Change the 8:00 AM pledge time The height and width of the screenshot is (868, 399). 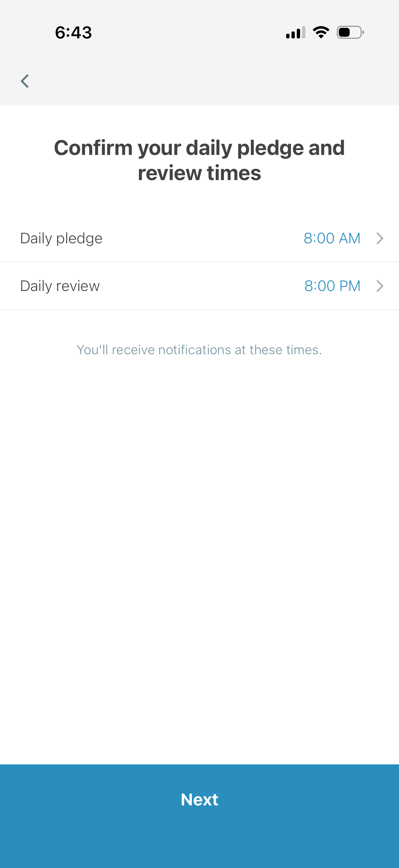332,238
